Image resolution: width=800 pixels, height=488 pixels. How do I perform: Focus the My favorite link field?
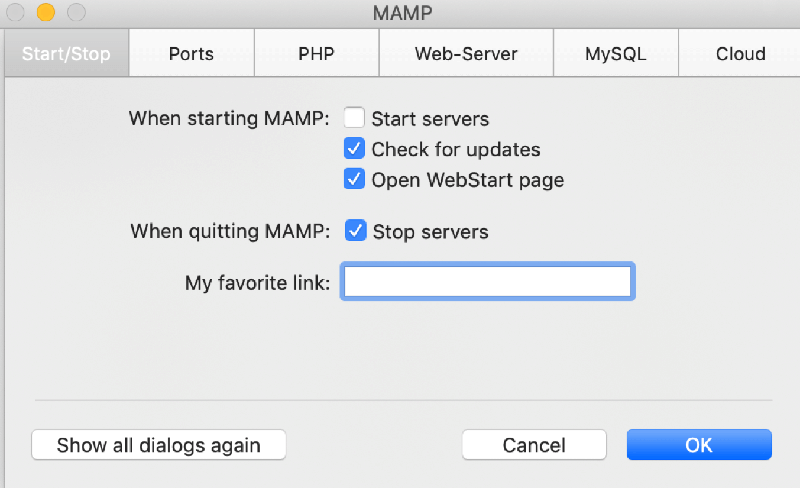coord(488,281)
